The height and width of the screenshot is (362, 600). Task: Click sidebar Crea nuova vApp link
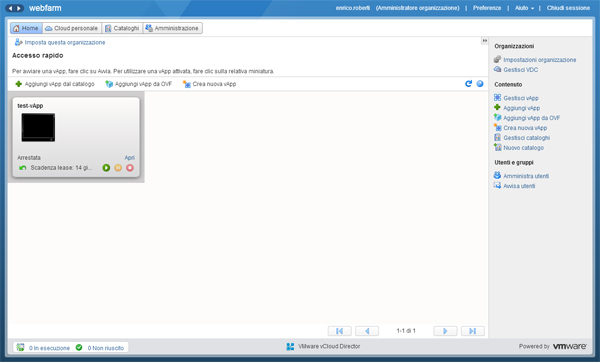[525, 128]
